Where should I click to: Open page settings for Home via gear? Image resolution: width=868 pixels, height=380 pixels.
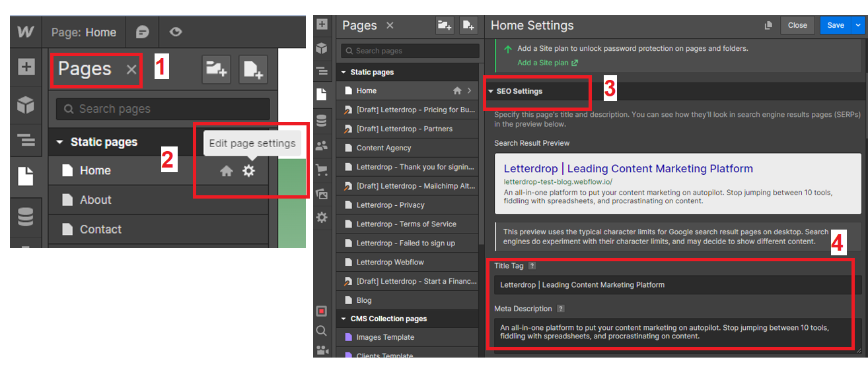coord(248,170)
